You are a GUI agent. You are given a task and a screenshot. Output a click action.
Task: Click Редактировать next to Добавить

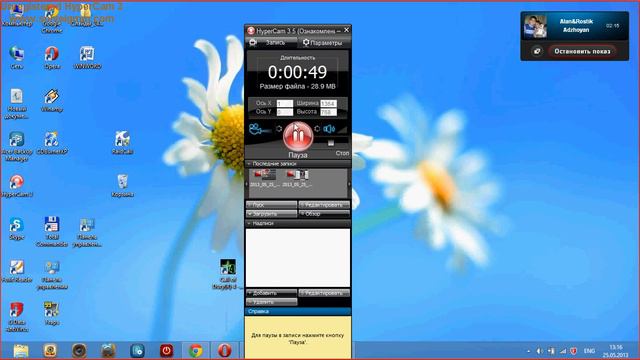coord(324,293)
